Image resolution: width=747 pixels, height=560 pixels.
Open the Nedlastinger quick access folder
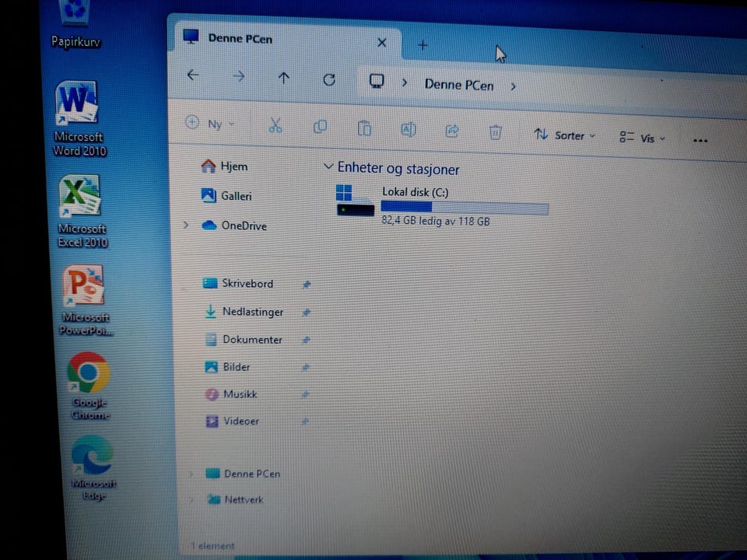(244, 312)
